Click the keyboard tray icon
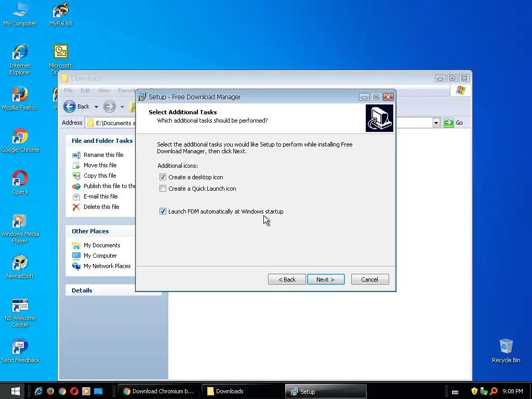The height and width of the screenshot is (399, 532). [x=455, y=392]
